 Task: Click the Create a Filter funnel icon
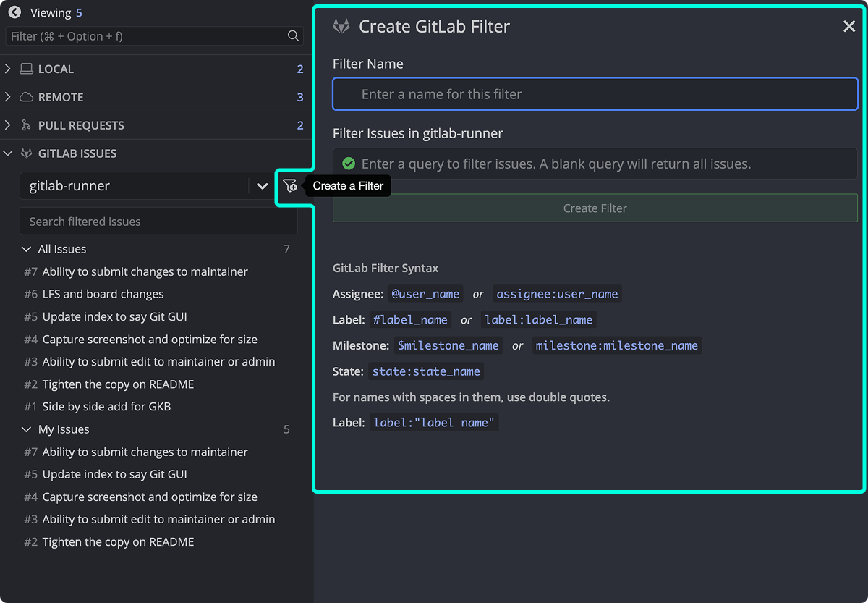[290, 185]
